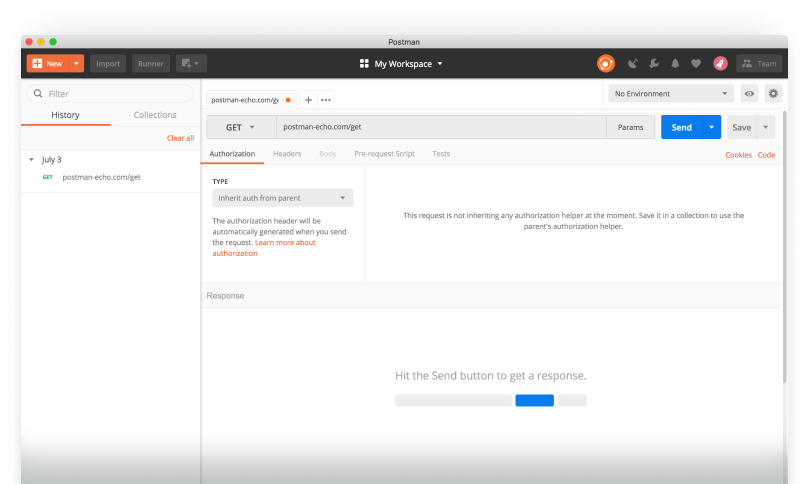Click the Params button
This screenshot has height=484, width=810.
point(631,127)
